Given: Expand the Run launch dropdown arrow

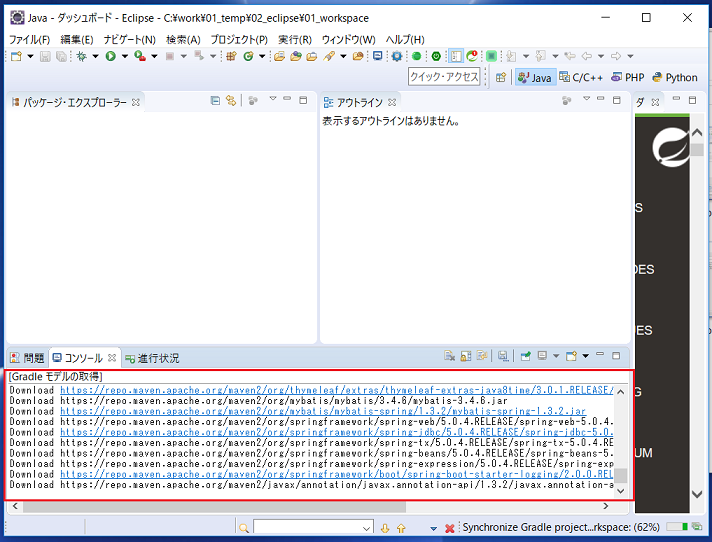Looking at the screenshot, I should coord(124,56).
